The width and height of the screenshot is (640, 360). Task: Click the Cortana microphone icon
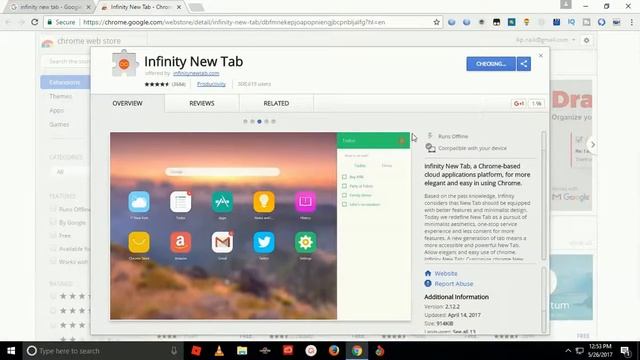pyautogui.click(x=174, y=351)
